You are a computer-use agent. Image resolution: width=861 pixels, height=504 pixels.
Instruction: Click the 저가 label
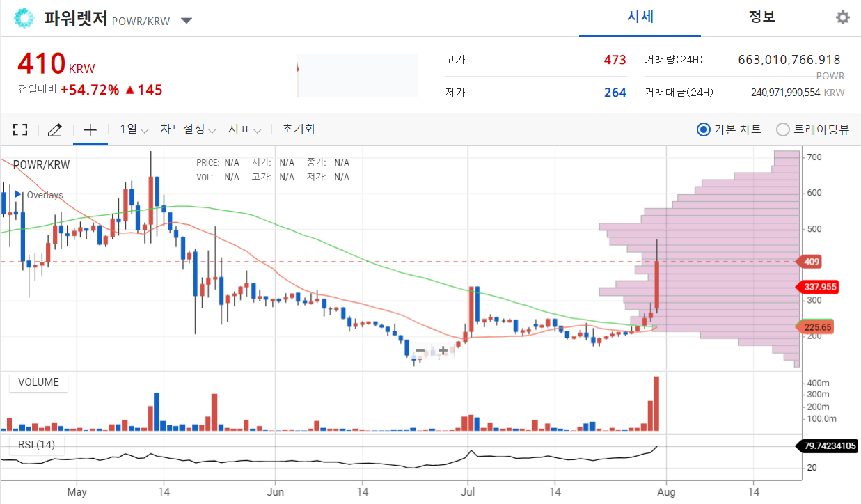(455, 93)
